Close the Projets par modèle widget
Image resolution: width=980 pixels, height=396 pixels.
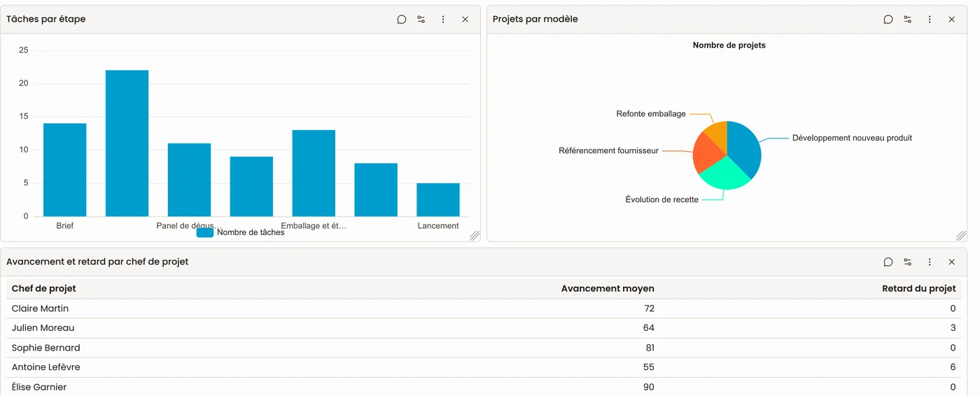click(x=951, y=20)
